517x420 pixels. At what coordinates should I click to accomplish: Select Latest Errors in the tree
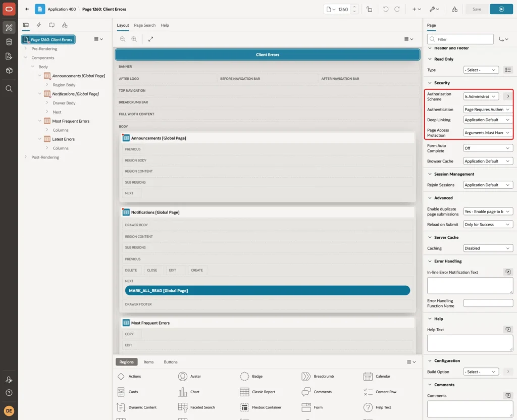[x=63, y=139]
